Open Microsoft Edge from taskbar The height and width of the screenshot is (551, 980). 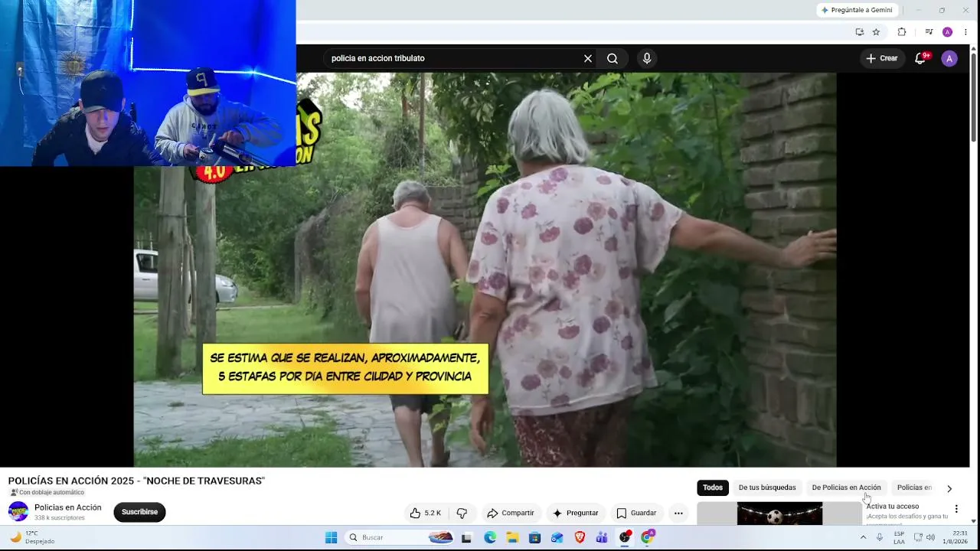tap(490, 537)
